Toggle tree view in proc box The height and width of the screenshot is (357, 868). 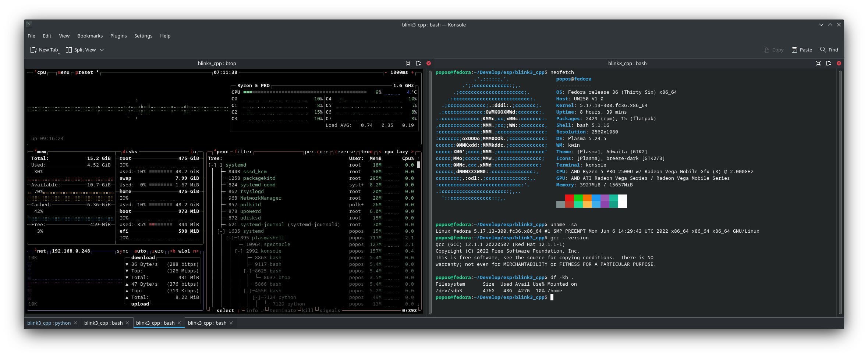tap(367, 152)
